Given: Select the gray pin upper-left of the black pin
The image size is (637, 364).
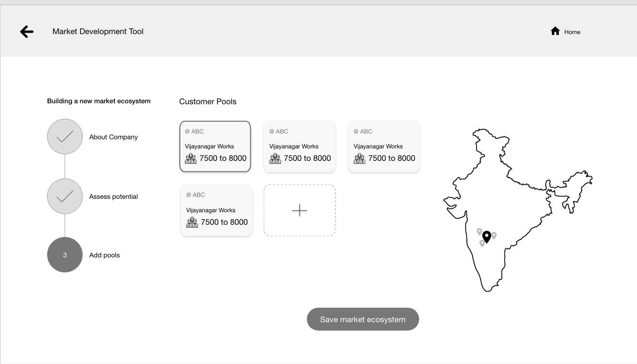Looking at the screenshot, I should pos(479,232).
